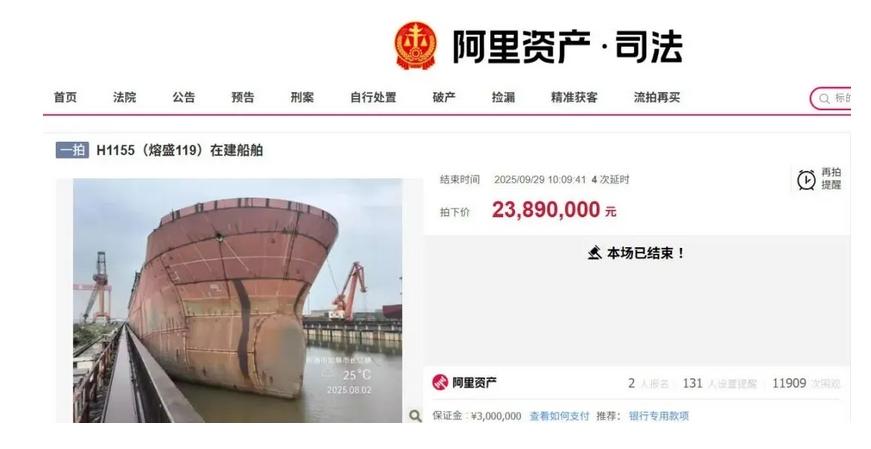Open the 首页 menu item
Viewport: 871px width, 449px height.
[66, 97]
